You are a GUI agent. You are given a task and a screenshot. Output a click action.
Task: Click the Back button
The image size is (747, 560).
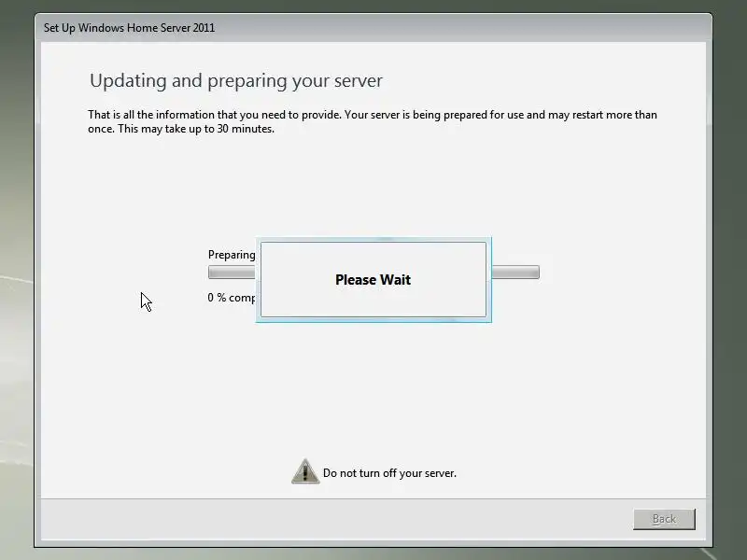(x=664, y=519)
